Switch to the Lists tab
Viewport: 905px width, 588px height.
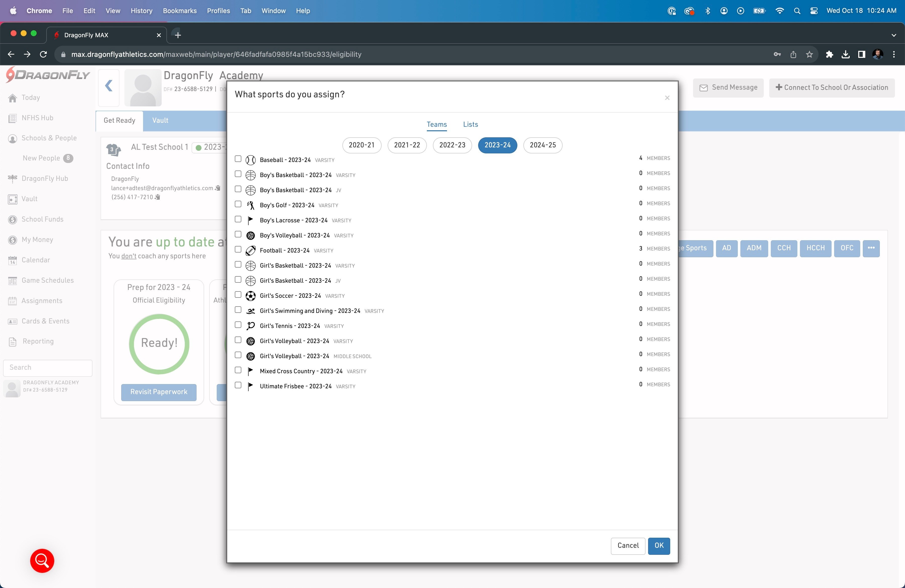click(470, 124)
